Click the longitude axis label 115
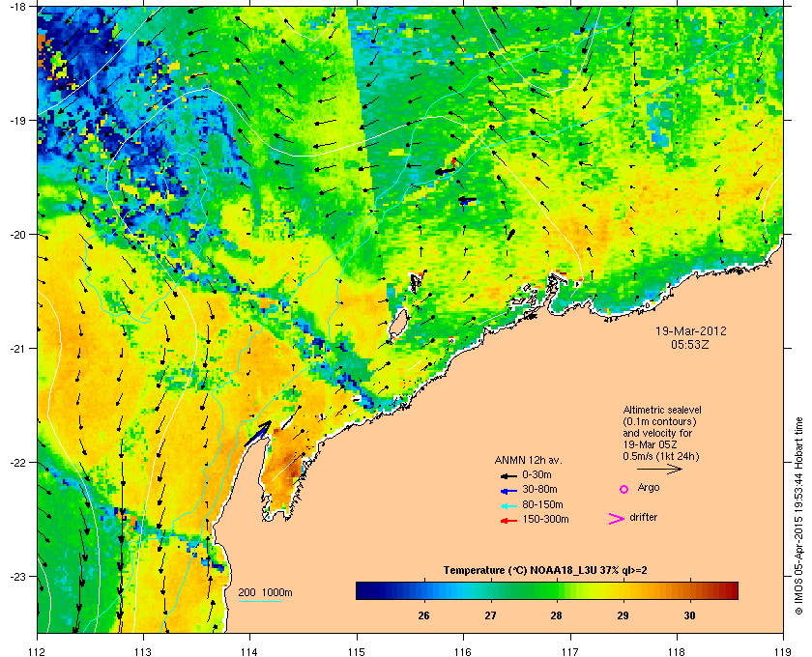 click(x=357, y=652)
